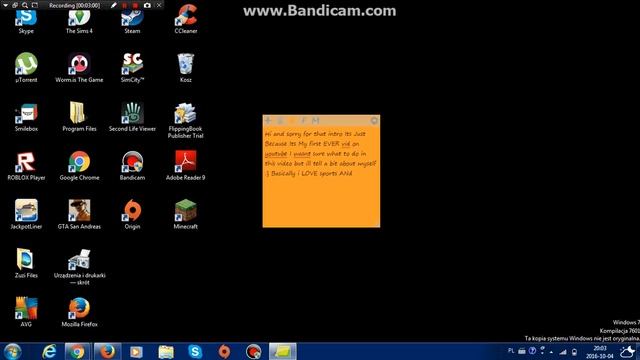Viewport: 640px width, 360px height.
Task: Select the ROBLOX Player desktop icon
Action: (x=26, y=166)
